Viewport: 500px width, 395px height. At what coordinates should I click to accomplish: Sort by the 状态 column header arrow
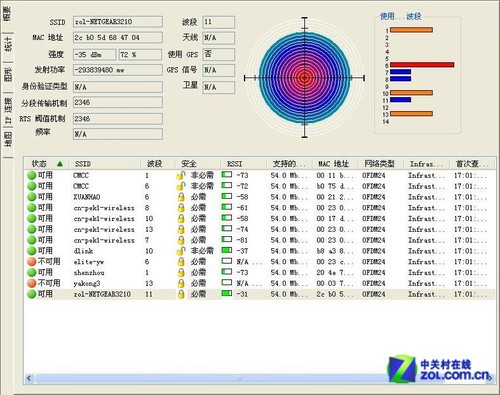pyautogui.click(x=60, y=164)
